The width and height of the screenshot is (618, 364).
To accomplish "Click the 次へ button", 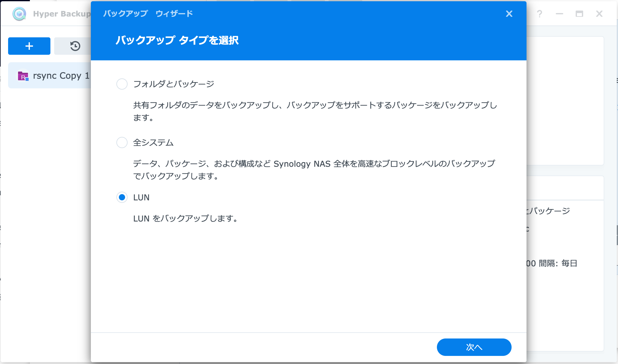I will pyautogui.click(x=474, y=347).
